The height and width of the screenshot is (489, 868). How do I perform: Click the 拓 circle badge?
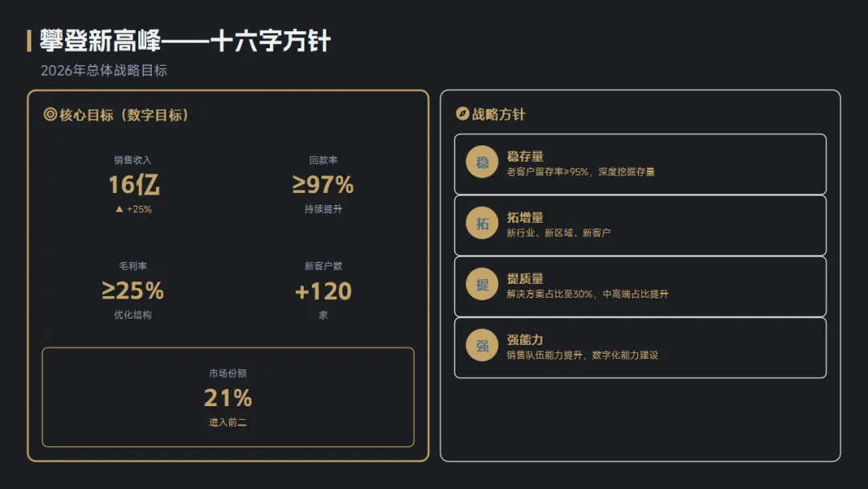pos(482,224)
